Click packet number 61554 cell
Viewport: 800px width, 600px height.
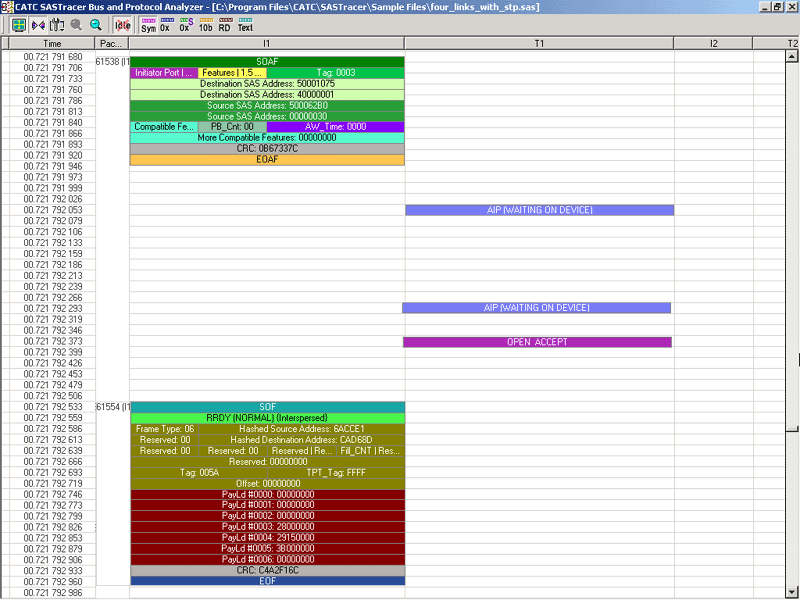tap(112, 407)
